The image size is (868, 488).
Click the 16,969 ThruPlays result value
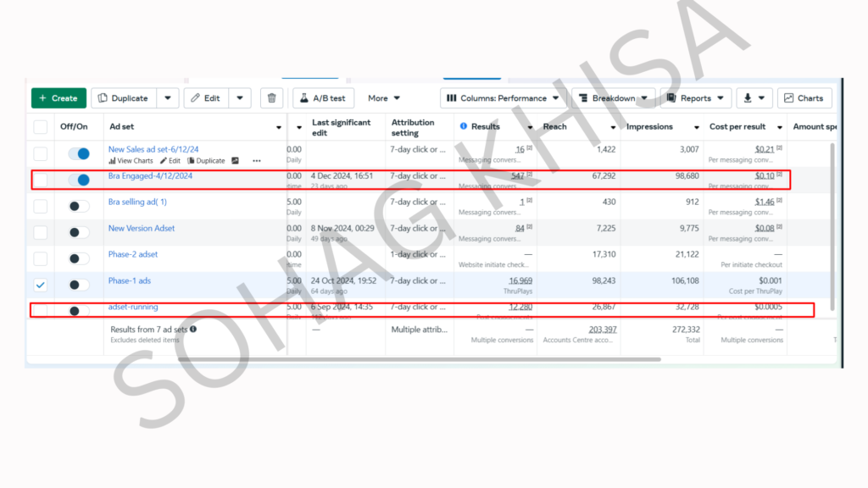click(520, 280)
